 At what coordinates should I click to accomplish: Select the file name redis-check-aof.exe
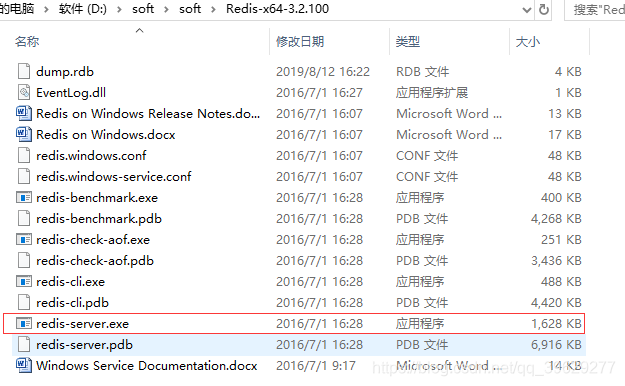pyautogui.click(x=93, y=240)
